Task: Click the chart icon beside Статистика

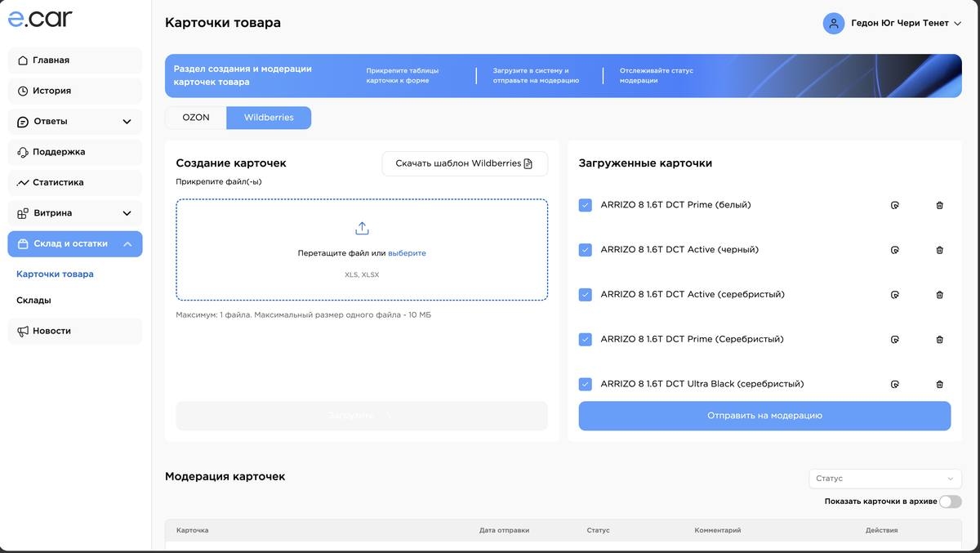Action: [23, 182]
